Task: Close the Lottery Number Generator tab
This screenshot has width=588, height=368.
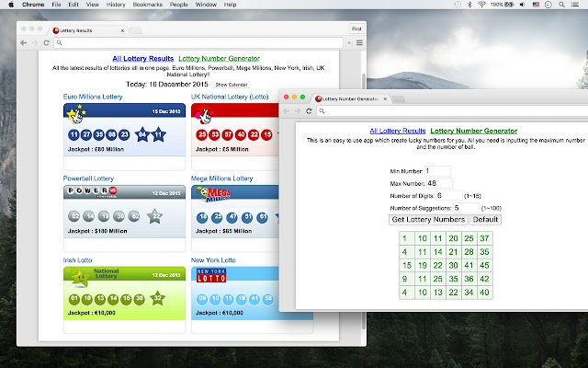Action: coord(385,99)
